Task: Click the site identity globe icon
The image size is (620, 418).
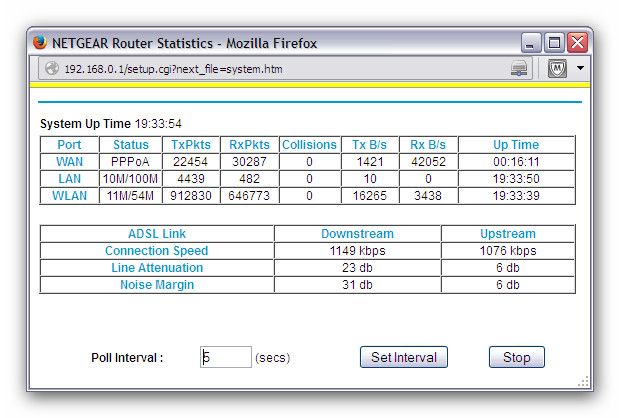Action: (52, 68)
